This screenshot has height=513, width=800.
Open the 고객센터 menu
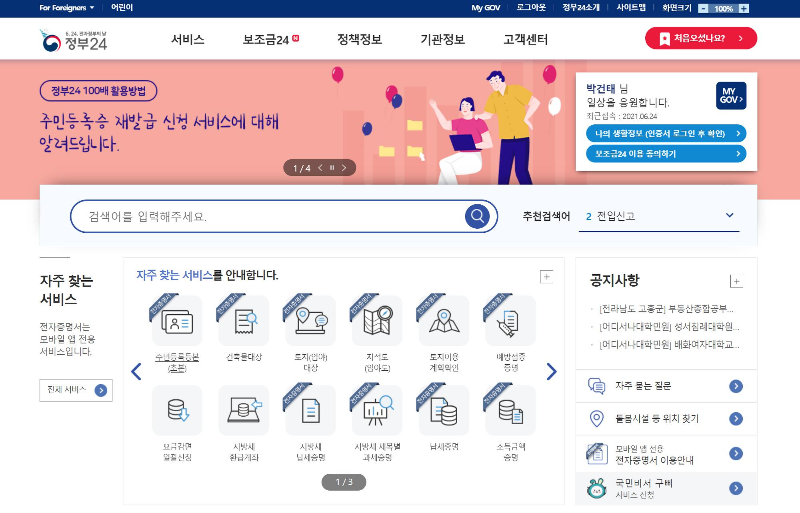pos(526,40)
